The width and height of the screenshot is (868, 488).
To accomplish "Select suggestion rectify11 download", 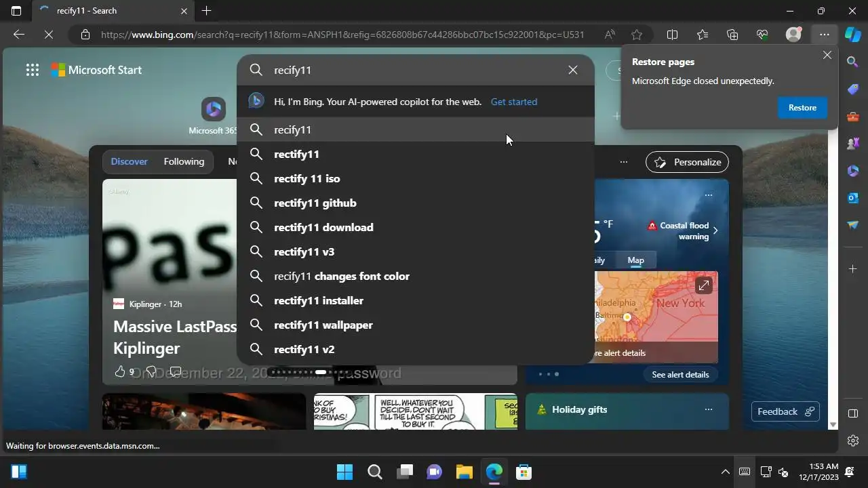I will point(416,227).
